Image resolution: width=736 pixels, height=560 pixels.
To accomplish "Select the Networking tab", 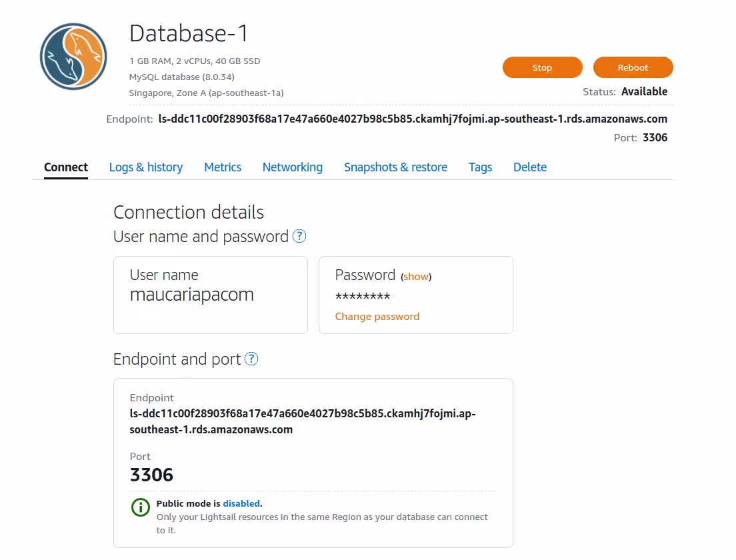I will click(293, 167).
